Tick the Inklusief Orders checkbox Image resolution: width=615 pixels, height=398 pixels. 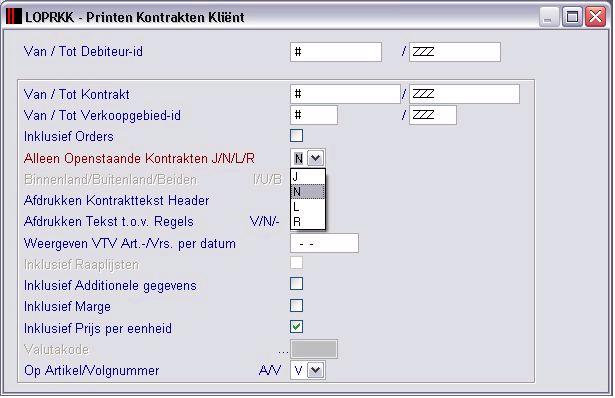click(297, 136)
